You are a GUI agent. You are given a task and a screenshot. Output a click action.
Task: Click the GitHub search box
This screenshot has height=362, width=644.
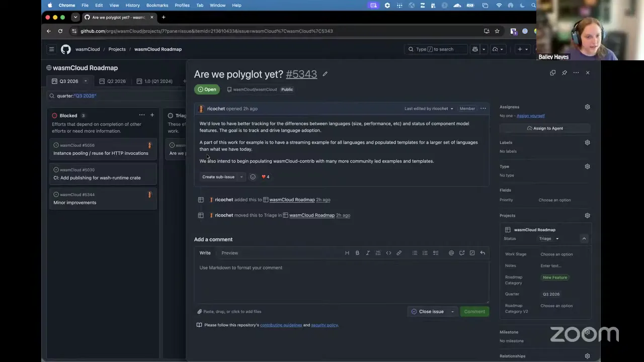point(435,49)
